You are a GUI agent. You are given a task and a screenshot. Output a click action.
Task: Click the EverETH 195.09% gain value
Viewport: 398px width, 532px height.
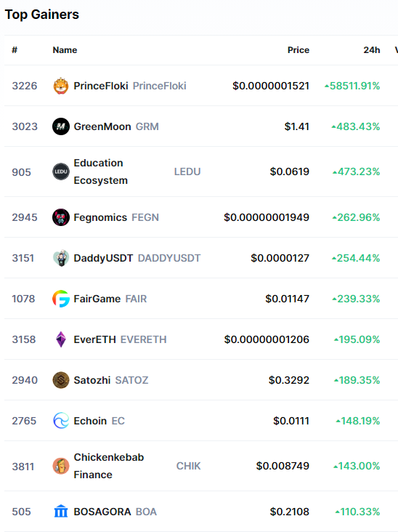[x=357, y=339]
